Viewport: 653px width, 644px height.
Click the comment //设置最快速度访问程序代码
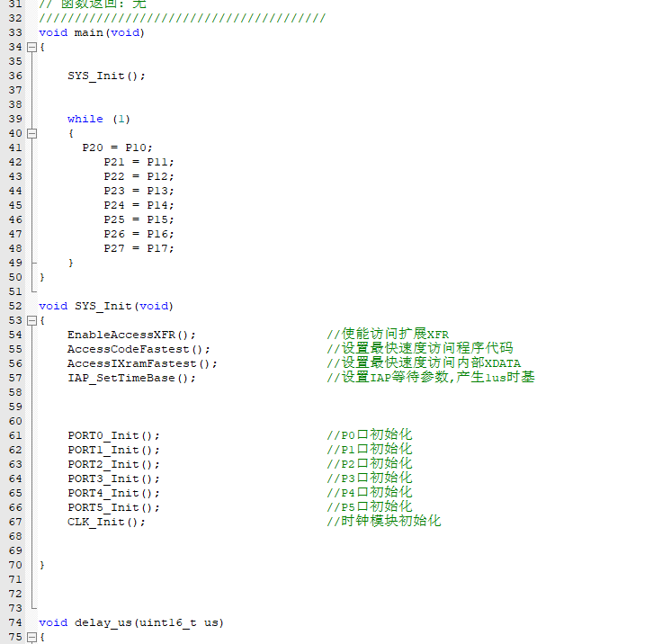pyautogui.click(x=420, y=348)
